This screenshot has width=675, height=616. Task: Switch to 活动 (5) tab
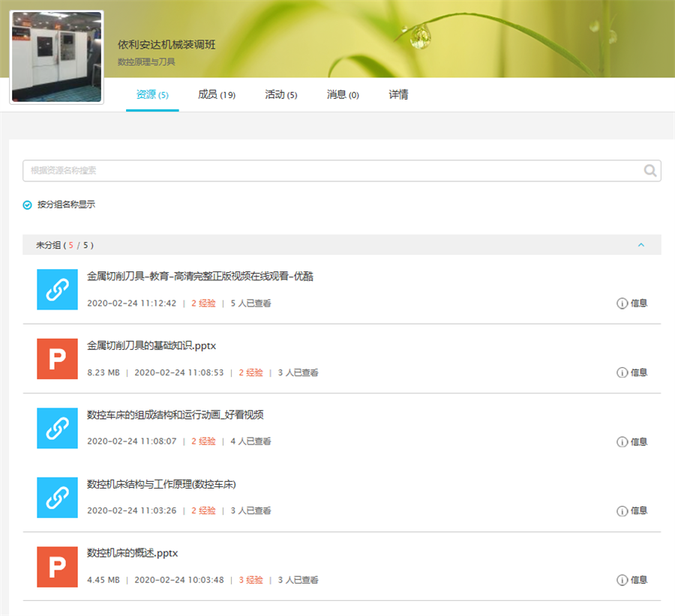[281, 95]
